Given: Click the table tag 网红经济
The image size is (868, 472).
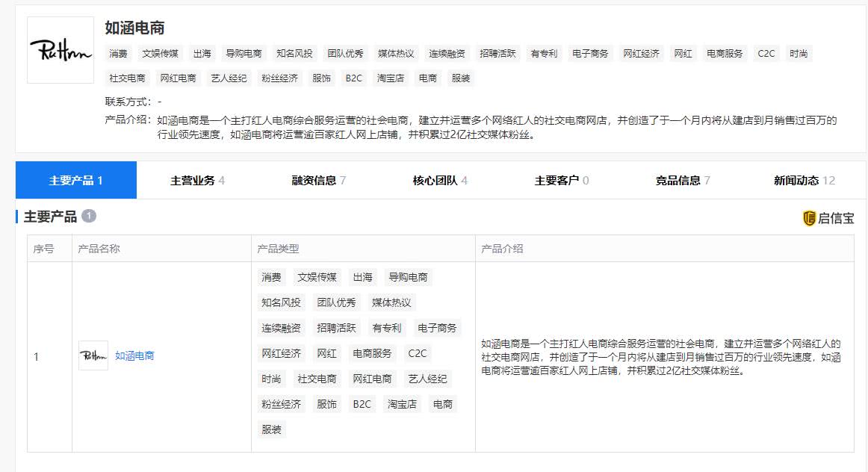Looking at the screenshot, I should click(281, 353).
